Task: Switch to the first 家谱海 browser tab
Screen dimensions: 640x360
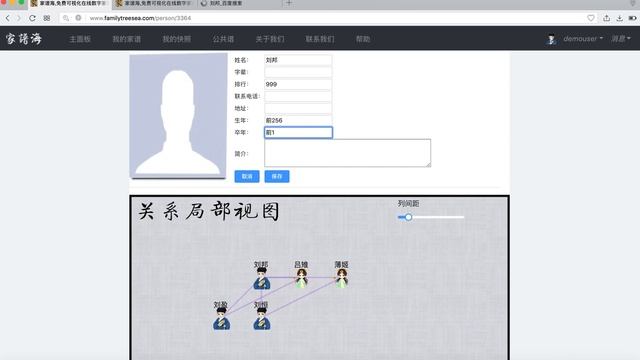Action: click(x=69, y=3)
